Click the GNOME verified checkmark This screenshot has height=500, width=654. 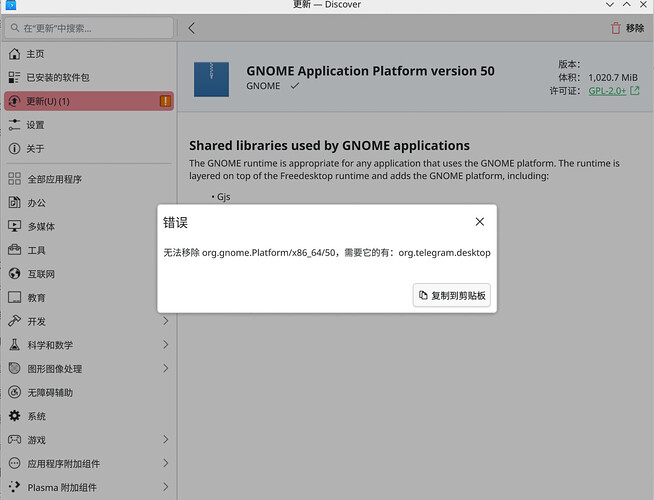point(295,85)
